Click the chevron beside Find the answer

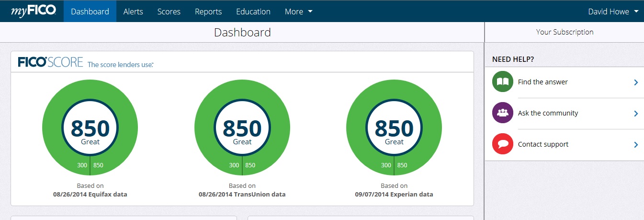point(636,82)
